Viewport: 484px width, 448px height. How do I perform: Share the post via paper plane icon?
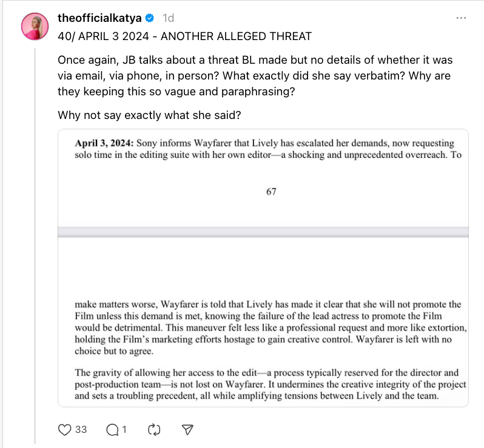[188, 430]
